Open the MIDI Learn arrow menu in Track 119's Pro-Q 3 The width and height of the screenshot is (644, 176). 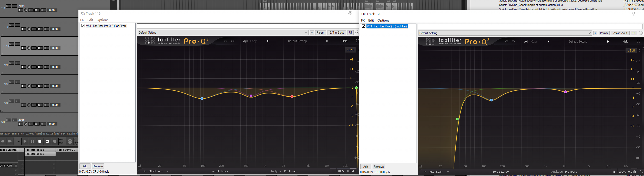[x=167, y=171]
